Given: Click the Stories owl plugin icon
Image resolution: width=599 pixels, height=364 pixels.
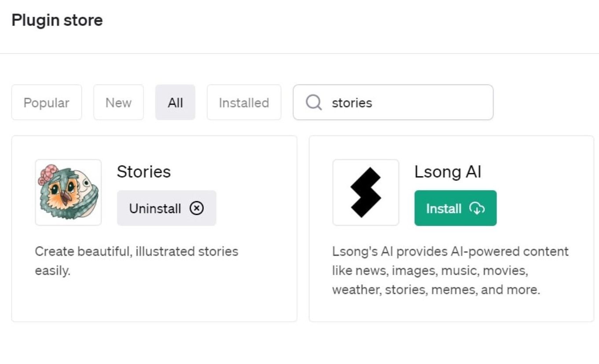Looking at the screenshot, I should [68, 192].
